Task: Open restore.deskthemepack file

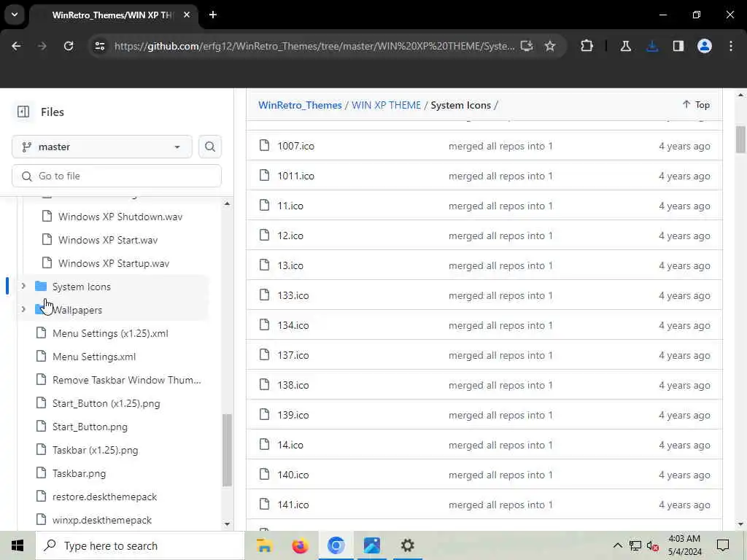Action: (104, 497)
